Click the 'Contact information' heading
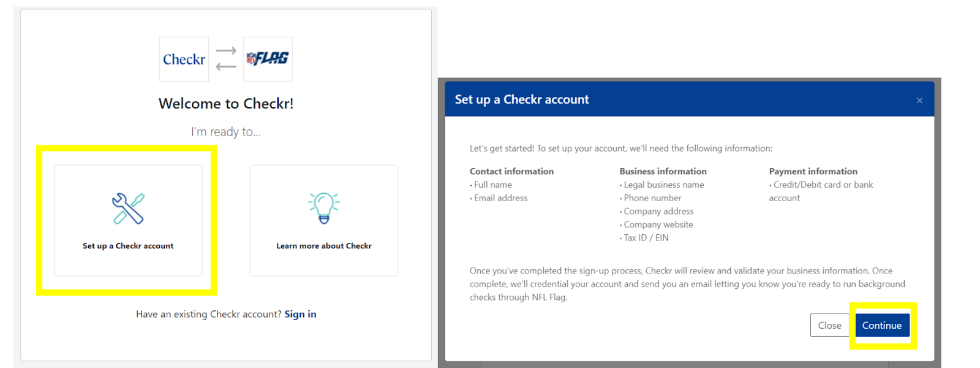 coord(511,172)
